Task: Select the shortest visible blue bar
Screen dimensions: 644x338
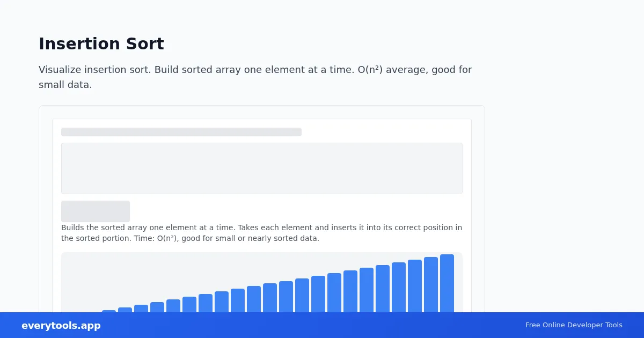Action: (x=109, y=311)
